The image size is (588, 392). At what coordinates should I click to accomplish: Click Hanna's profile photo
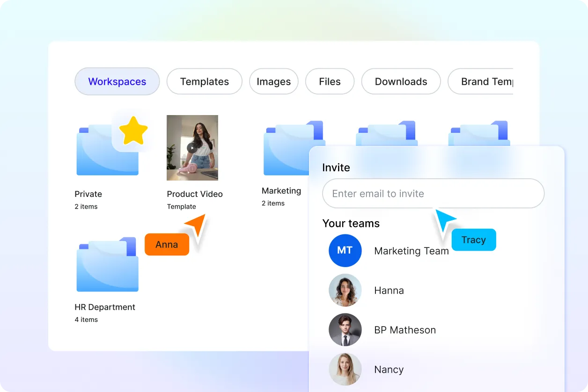pyautogui.click(x=345, y=290)
